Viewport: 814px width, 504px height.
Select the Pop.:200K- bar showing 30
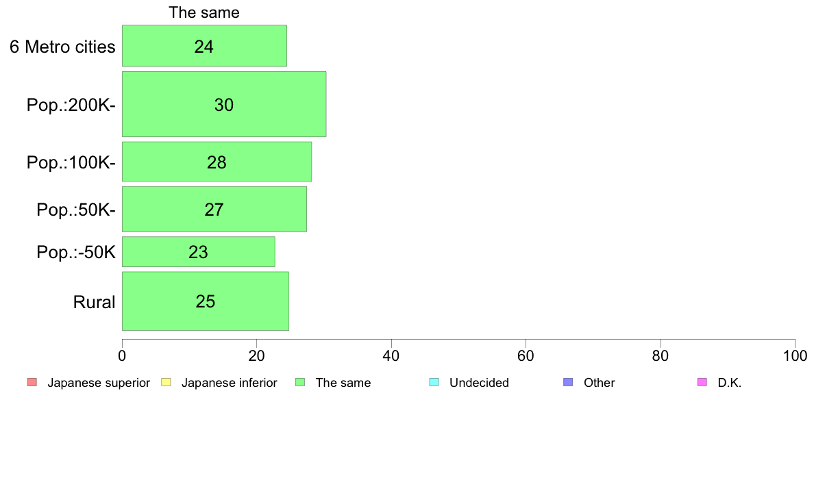224,104
